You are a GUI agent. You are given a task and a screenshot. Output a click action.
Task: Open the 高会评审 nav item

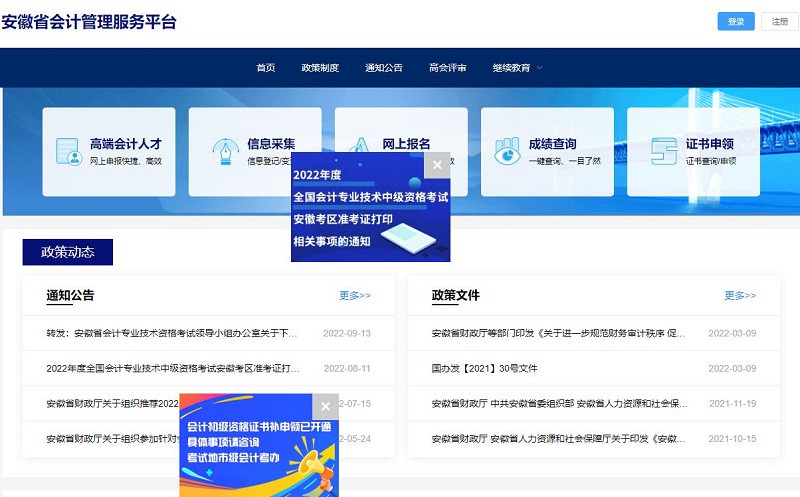[447, 68]
